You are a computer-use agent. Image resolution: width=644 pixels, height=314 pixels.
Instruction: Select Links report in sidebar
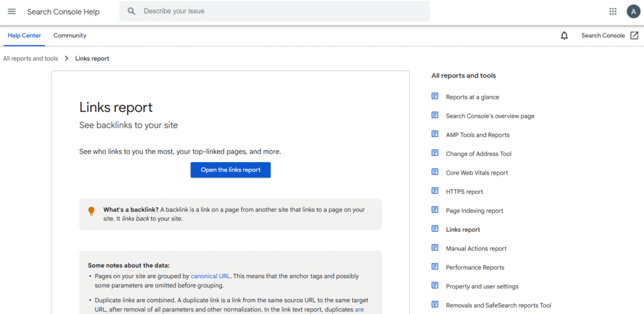[463, 230]
